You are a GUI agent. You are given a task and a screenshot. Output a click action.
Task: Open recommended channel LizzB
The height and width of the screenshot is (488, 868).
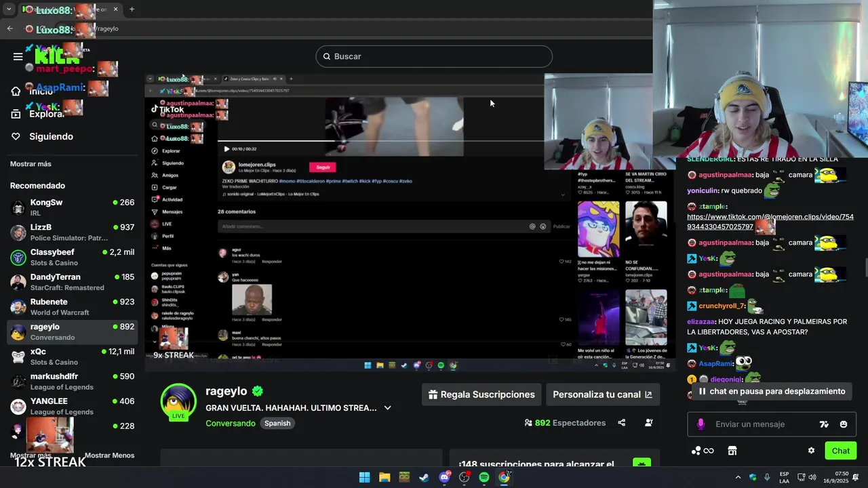[72, 232]
